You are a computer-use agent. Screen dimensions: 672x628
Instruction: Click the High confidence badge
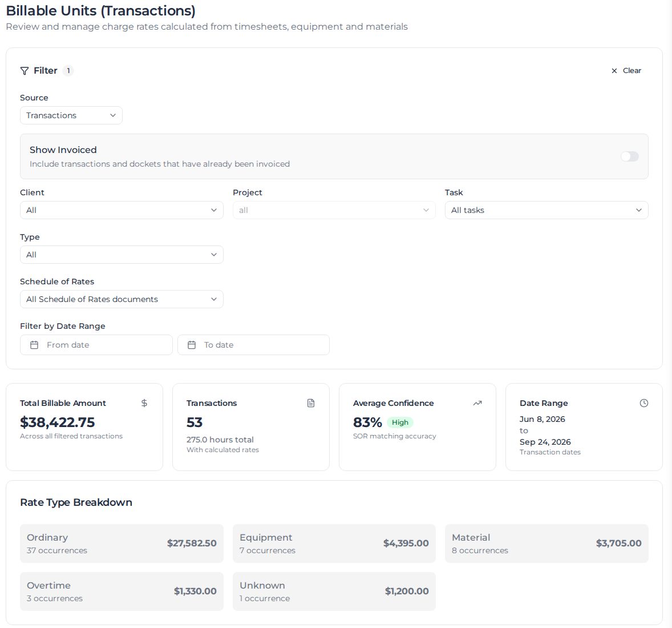[x=400, y=422]
